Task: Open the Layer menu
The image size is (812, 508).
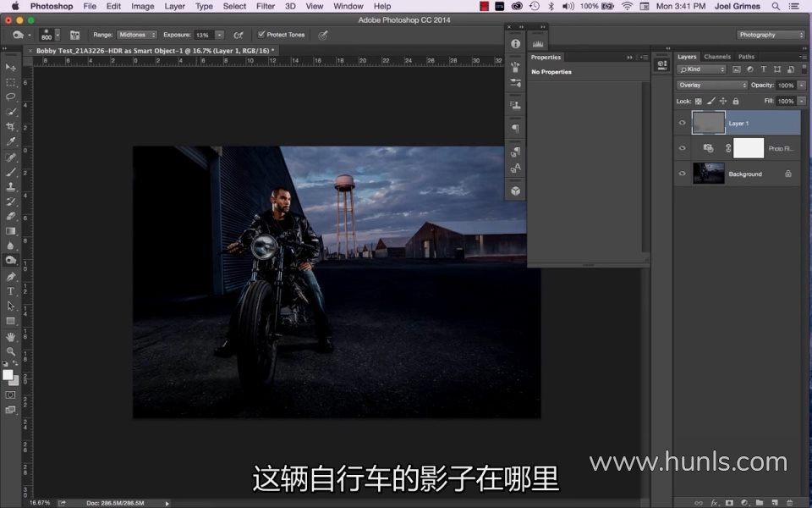Action: click(x=174, y=6)
